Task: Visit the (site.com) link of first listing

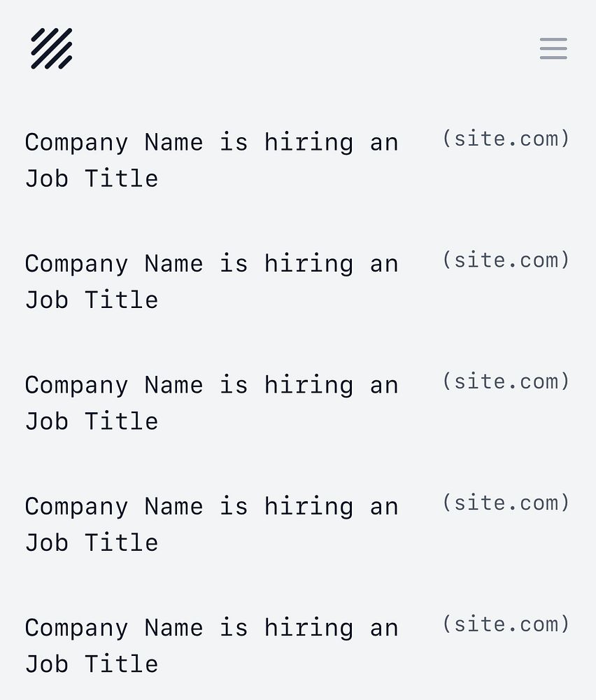Action: (506, 139)
